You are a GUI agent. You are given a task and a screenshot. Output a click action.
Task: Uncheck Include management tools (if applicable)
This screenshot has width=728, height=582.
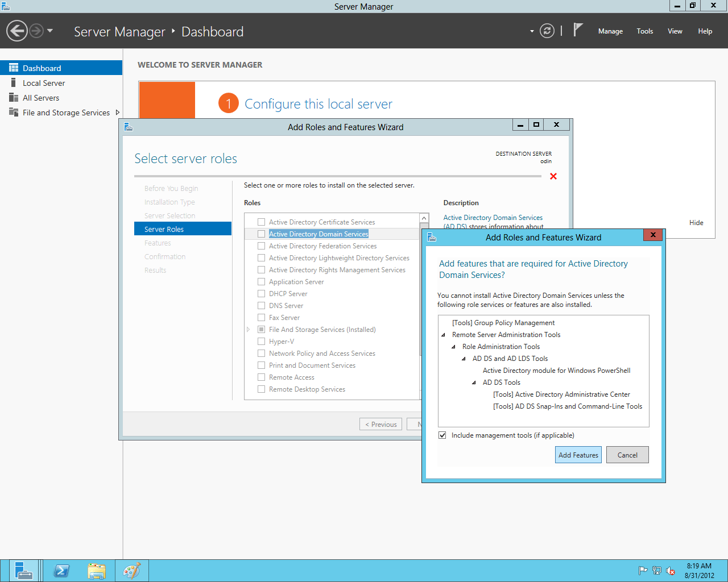[x=442, y=435]
